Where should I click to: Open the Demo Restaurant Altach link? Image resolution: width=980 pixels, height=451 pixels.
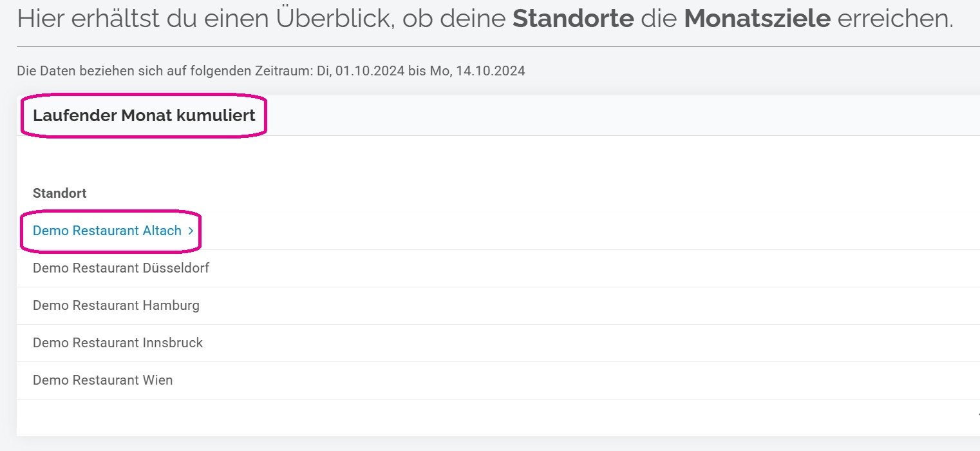pos(113,231)
